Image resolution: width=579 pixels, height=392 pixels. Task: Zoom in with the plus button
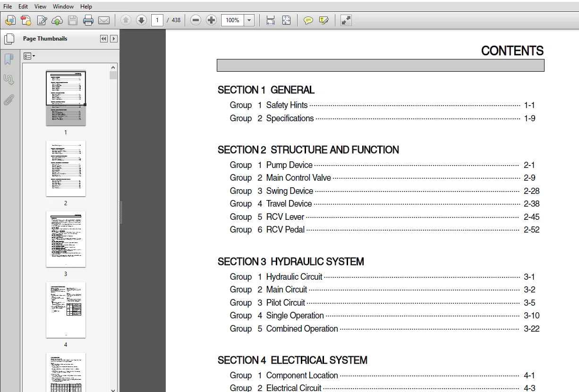[212, 20]
